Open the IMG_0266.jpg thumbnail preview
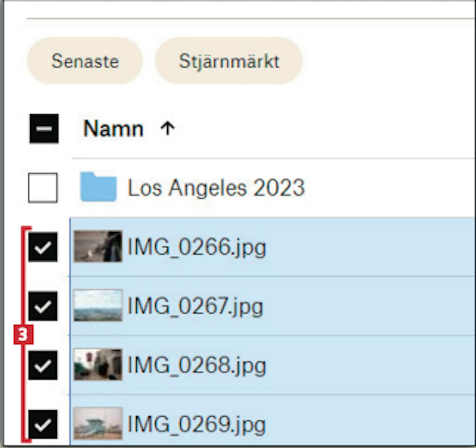Screen dimensions: 476x448 (98, 247)
